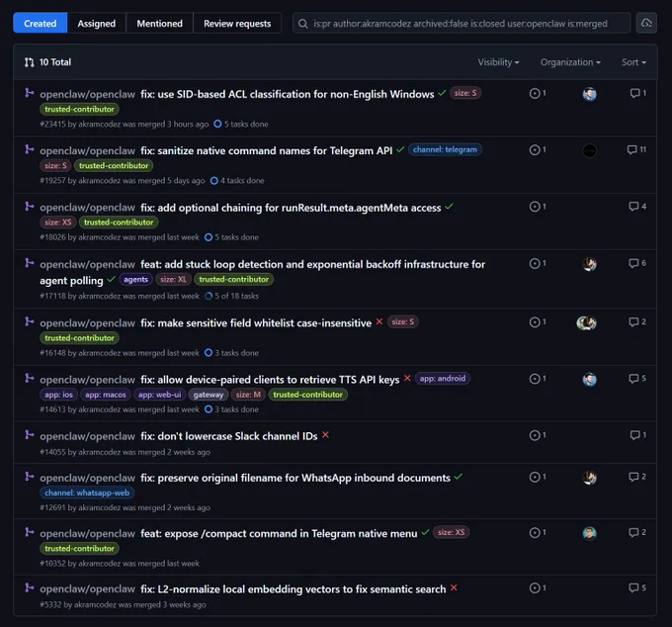Focus the pull request search field
This screenshot has height=627, width=672.
point(462,23)
